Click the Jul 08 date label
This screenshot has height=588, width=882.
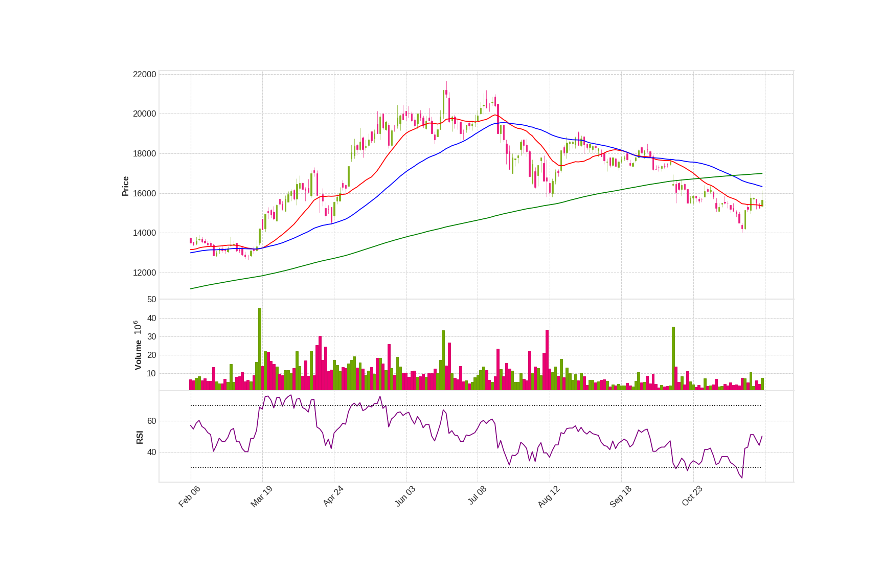click(x=477, y=496)
